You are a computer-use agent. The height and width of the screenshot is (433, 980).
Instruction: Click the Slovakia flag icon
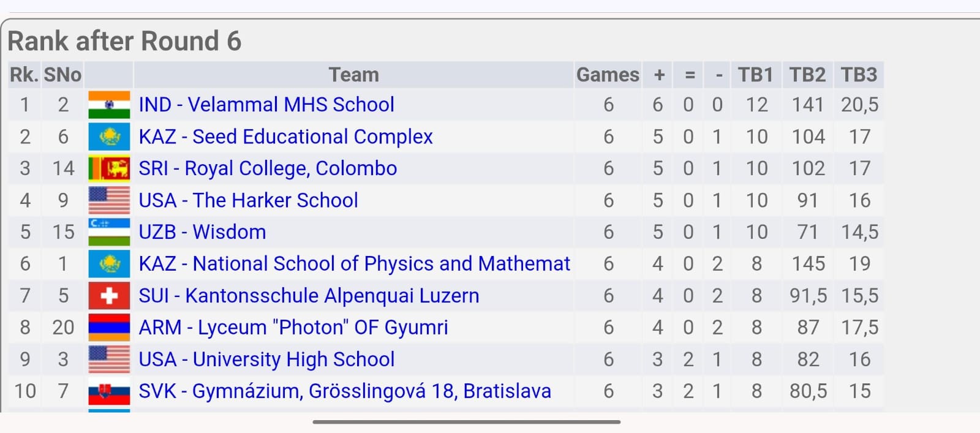point(109,391)
